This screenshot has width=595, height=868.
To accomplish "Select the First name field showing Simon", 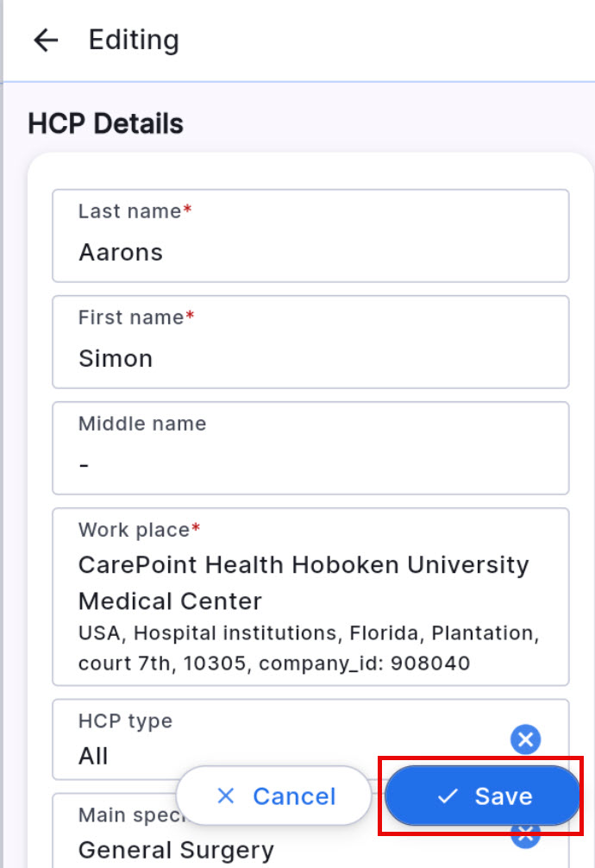I will coord(310,342).
